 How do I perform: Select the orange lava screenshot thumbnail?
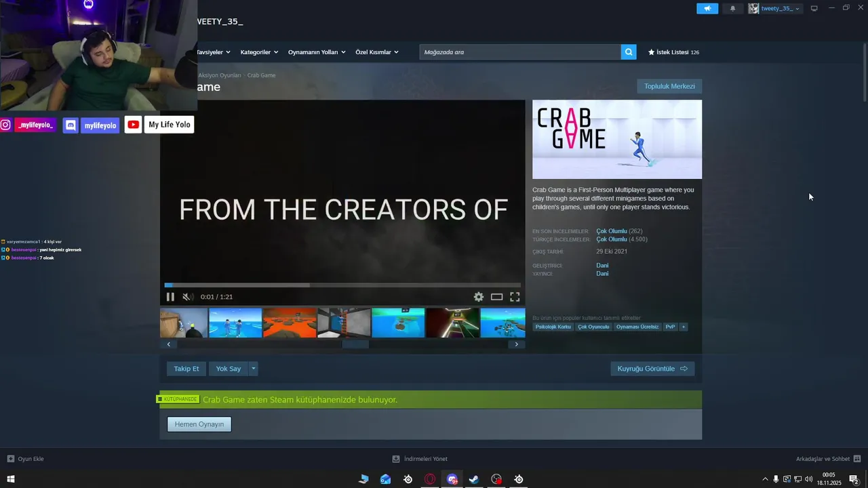click(290, 323)
